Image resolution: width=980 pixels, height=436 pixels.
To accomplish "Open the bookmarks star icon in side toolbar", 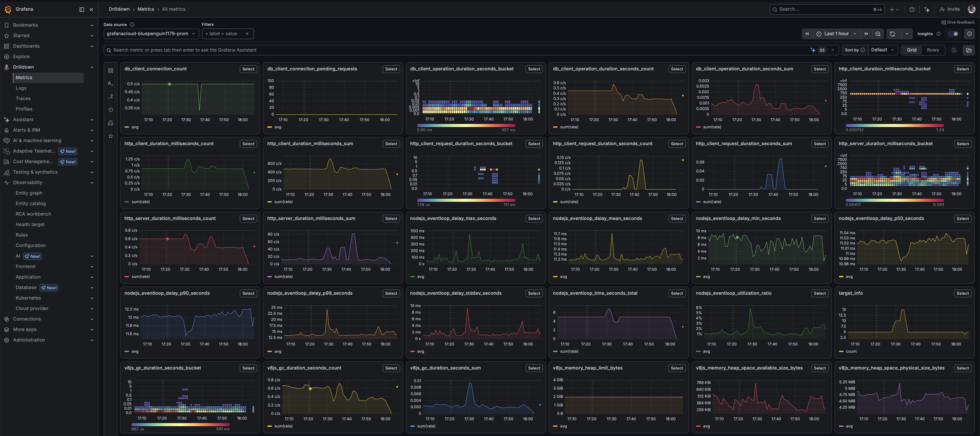I will (111, 136).
